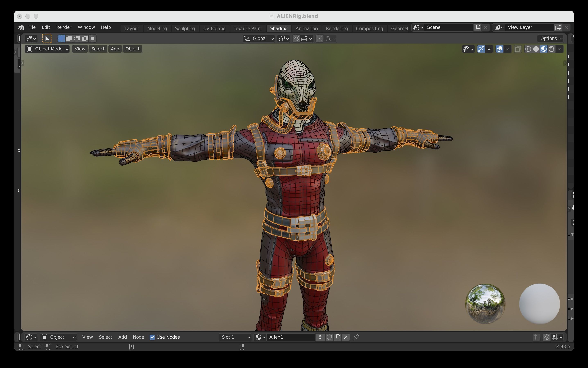Select the Tweak select tool arrow icon
The height and width of the screenshot is (368, 588).
click(47, 39)
